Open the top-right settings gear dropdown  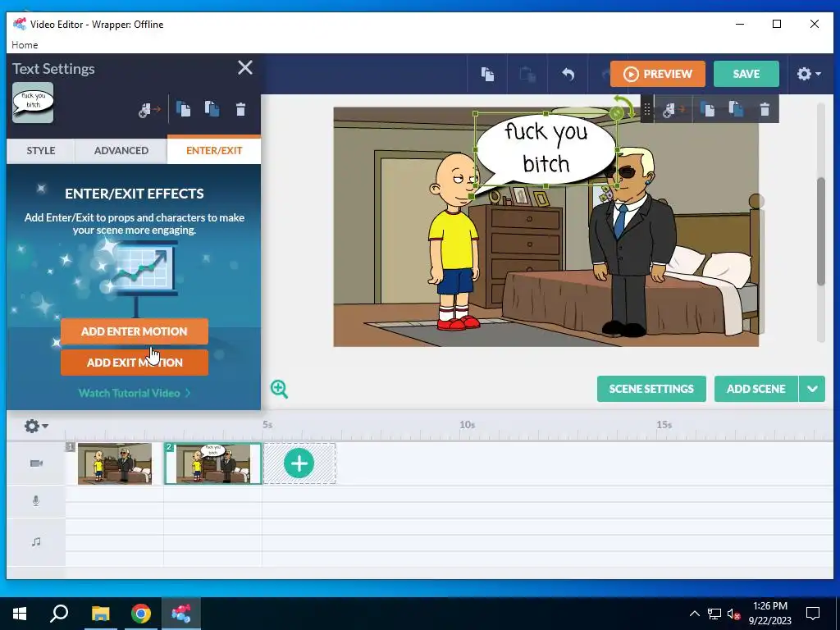[x=808, y=74]
